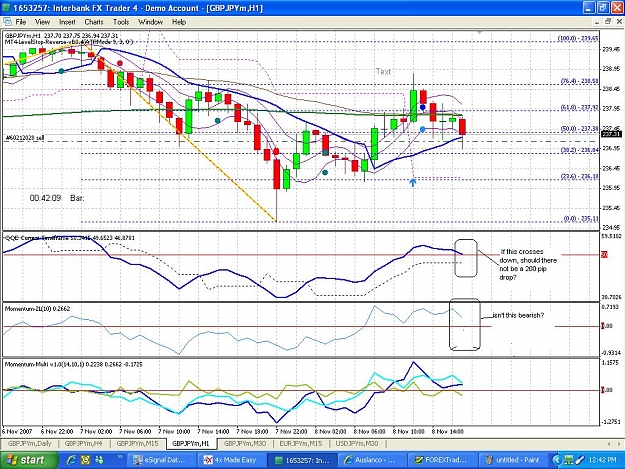Switch to FOREXTrad... taskbar window
The width and height of the screenshot is (625, 469).
tap(441, 460)
